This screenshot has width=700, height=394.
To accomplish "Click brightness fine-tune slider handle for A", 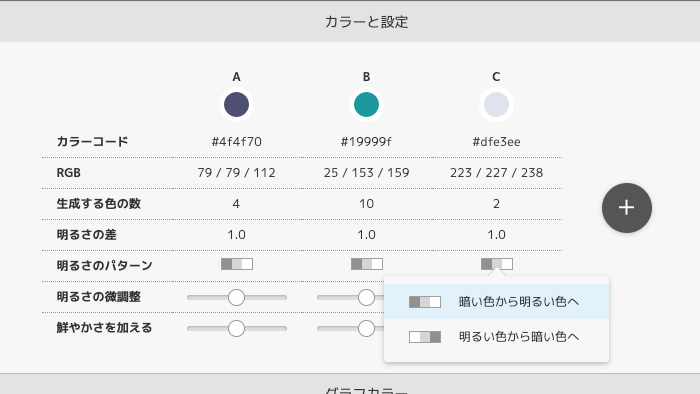I will click(x=236, y=298).
